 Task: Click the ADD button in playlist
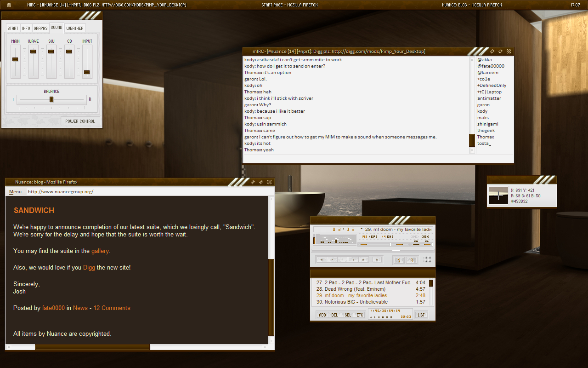point(322,315)
